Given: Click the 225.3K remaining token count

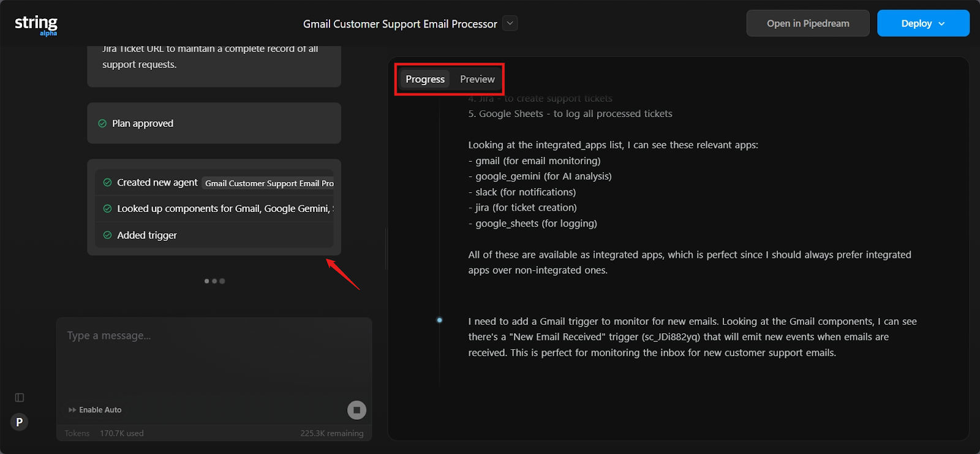Looking at the screenshot, I should (332, 433).
